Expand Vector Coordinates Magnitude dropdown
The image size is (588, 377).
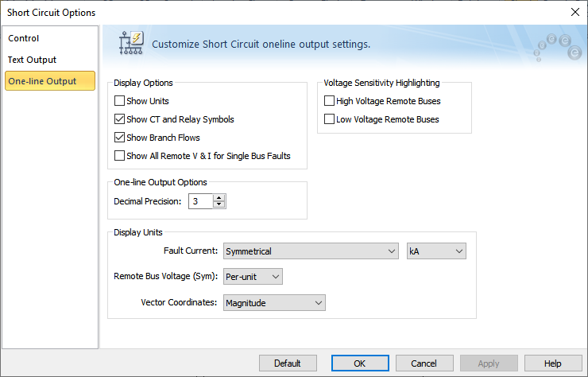[x=274, y=302]
